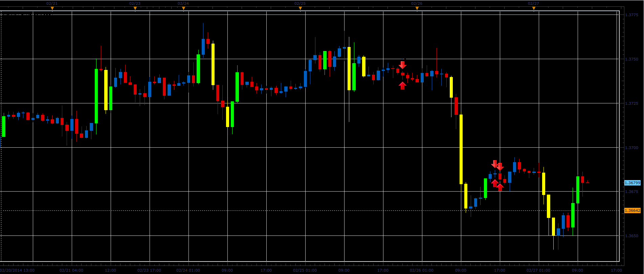
Task: Select the 02/26 day marker triangle on top ruler
Action: 417,8
